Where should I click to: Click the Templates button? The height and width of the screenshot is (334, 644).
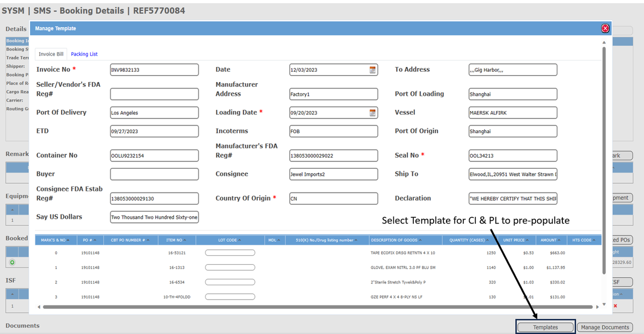click(545, 327)
